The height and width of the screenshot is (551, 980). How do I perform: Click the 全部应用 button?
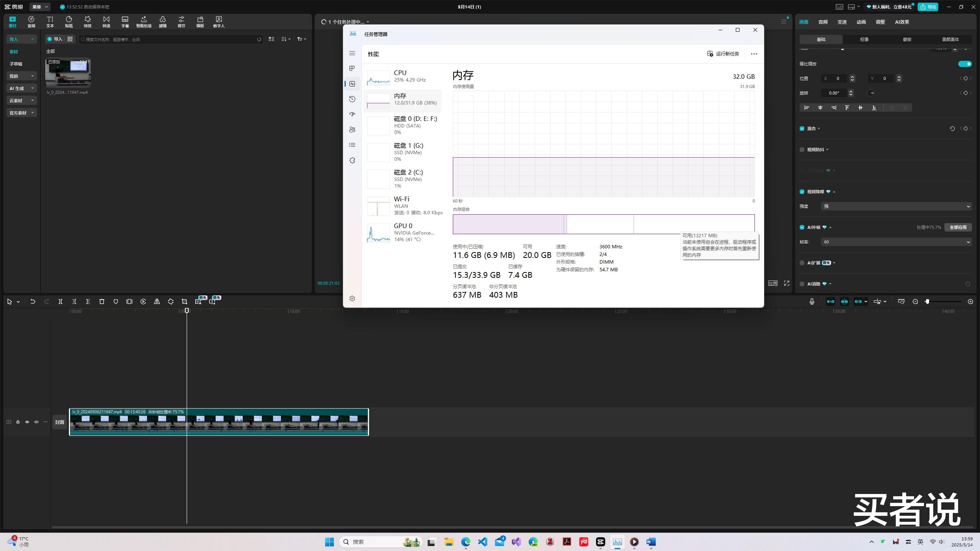point(958,227)
